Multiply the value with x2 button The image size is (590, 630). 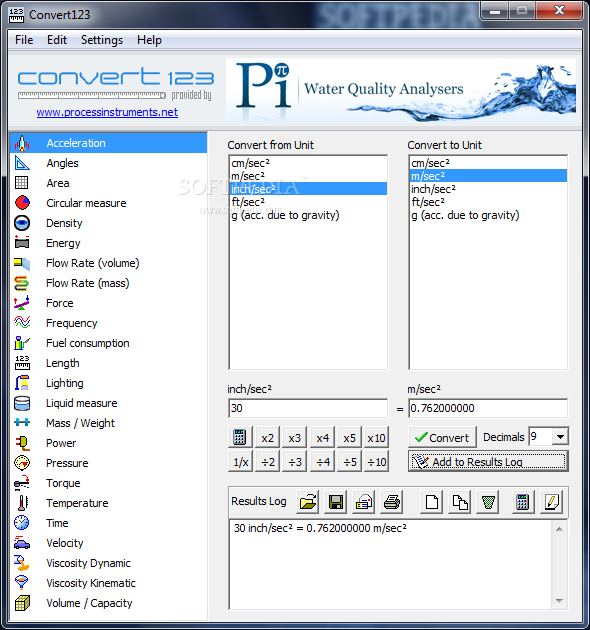coord(267,437)
